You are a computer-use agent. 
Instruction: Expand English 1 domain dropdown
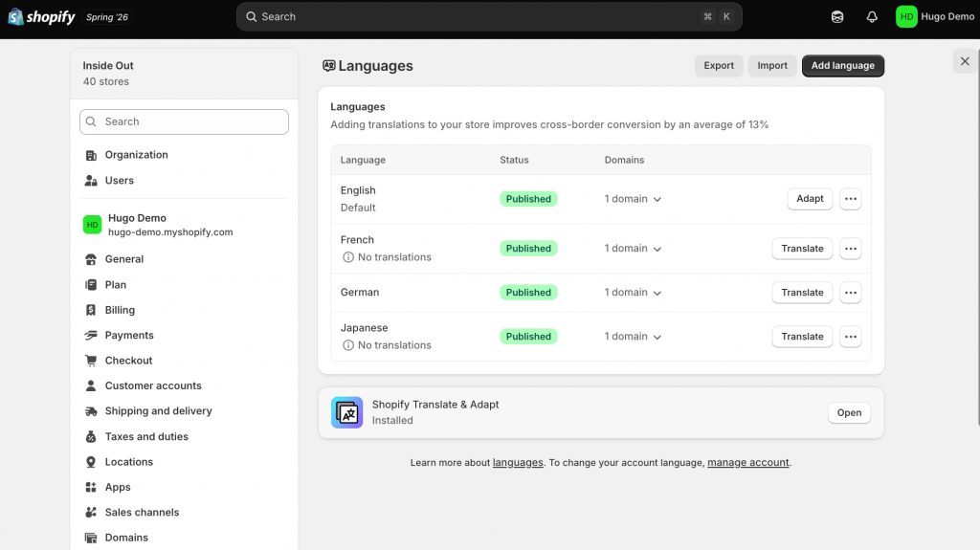click(633, 199)
